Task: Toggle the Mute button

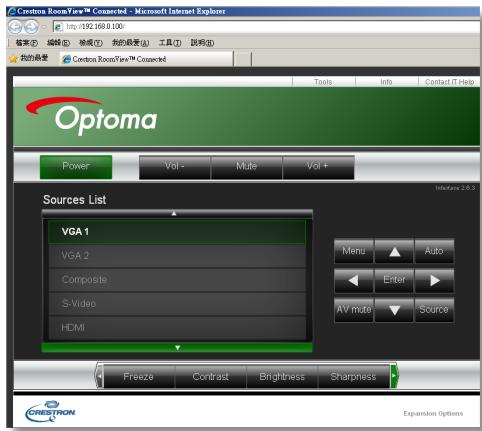Action: tap(246, 167)
